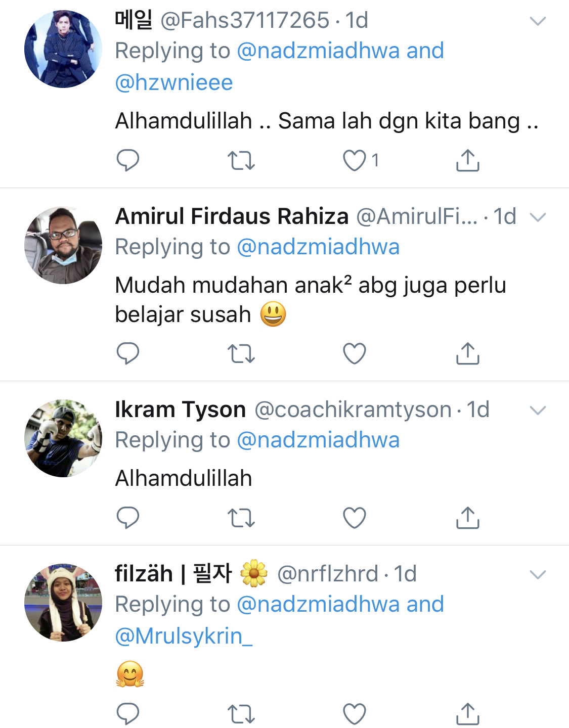Expand the menu chevron on Amirul's tweet

537,217
